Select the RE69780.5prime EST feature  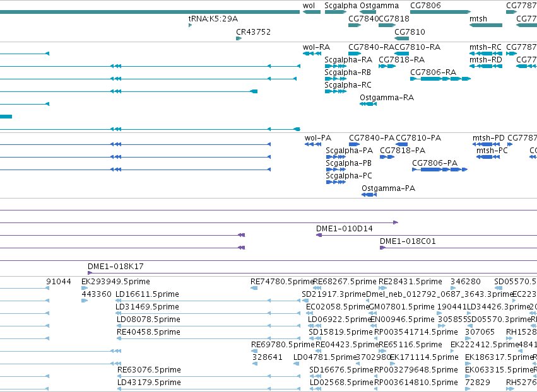point(254,351)
